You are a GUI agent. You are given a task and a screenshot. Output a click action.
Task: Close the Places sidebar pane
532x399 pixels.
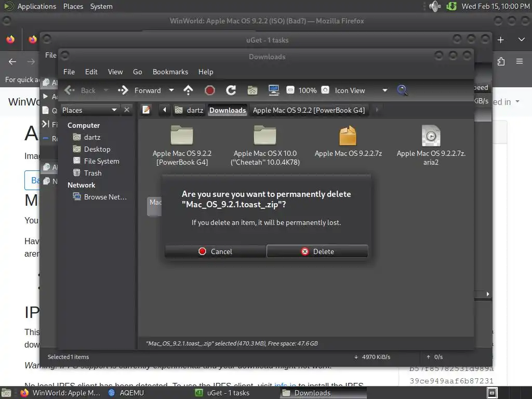tap(127, 110)
